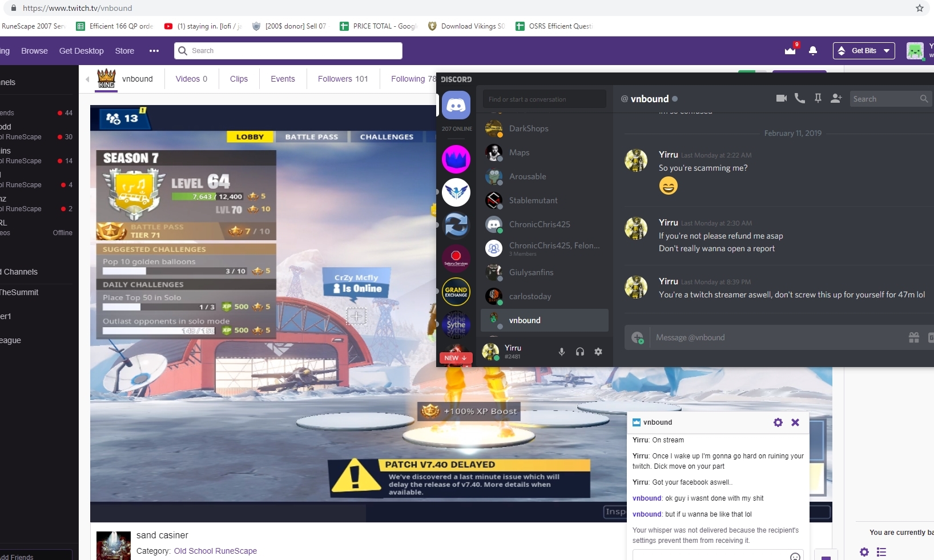Start a voice call in Discord
This screenshot has height=560, width=934.
coord(799,98)
